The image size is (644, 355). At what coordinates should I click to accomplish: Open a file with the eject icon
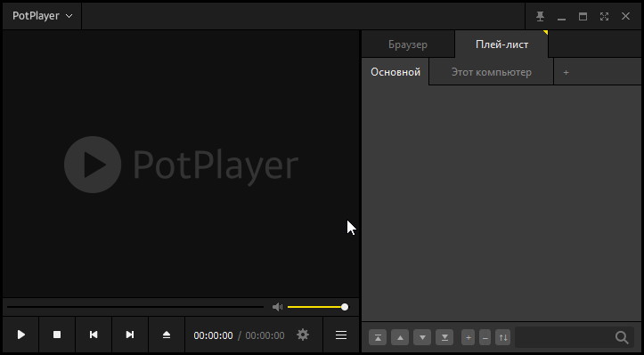[167, 335]
